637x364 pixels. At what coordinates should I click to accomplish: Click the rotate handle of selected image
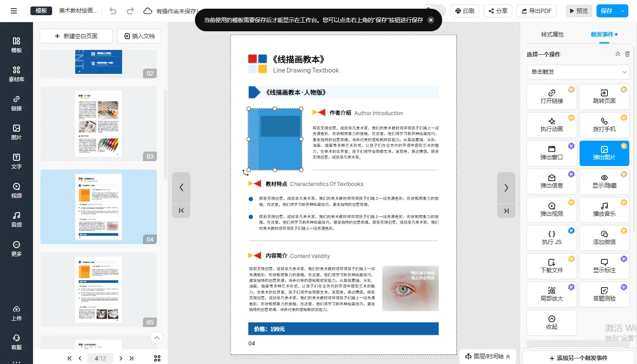pyautogui.click(x=246, y=173)
